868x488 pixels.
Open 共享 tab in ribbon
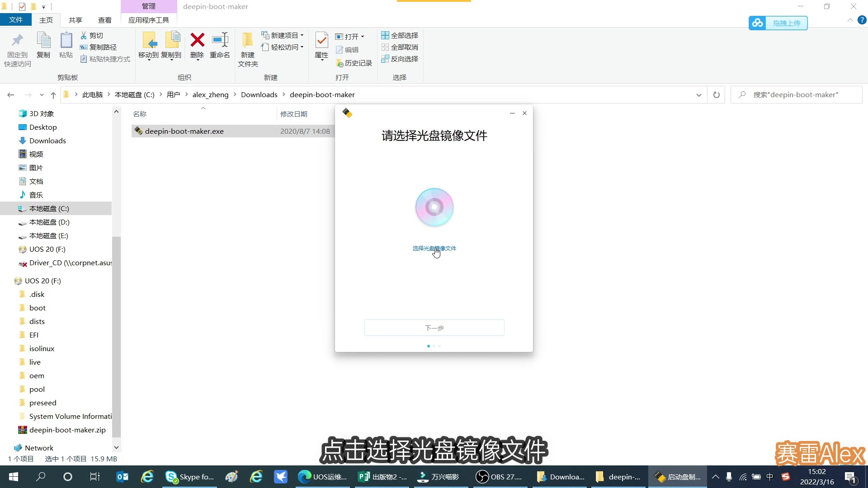click(75, 20)
